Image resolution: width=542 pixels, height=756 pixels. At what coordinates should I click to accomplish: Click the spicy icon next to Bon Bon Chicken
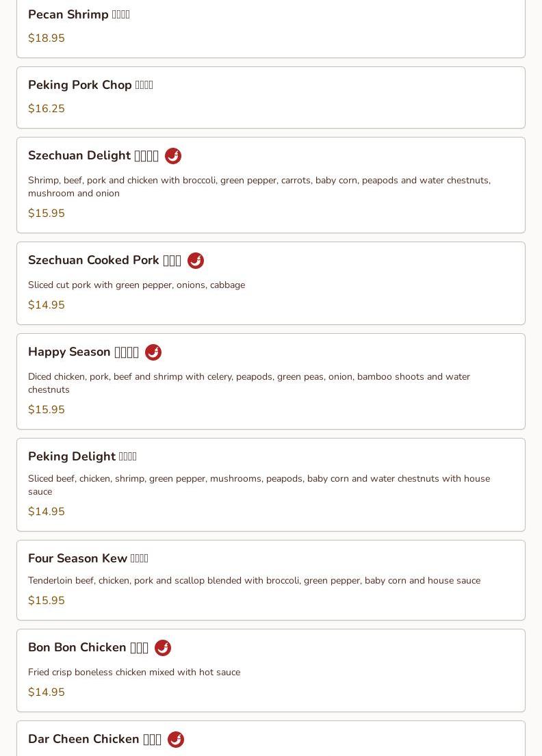coord(163,648)
